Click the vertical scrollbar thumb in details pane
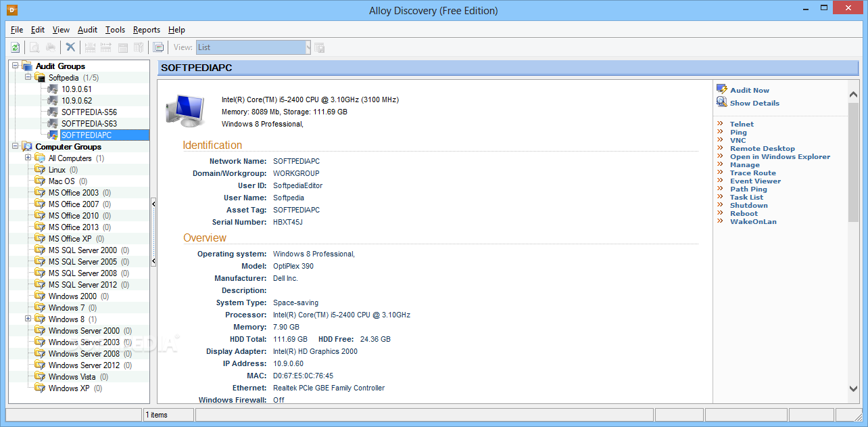The height and width of the screenshot is (427, 868). point(853,162)
